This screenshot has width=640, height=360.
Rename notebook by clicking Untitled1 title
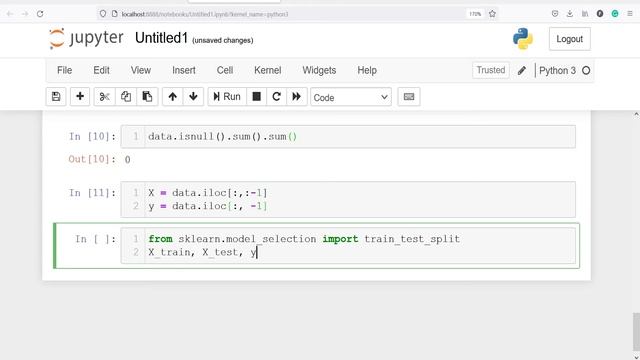coord(161,38)
